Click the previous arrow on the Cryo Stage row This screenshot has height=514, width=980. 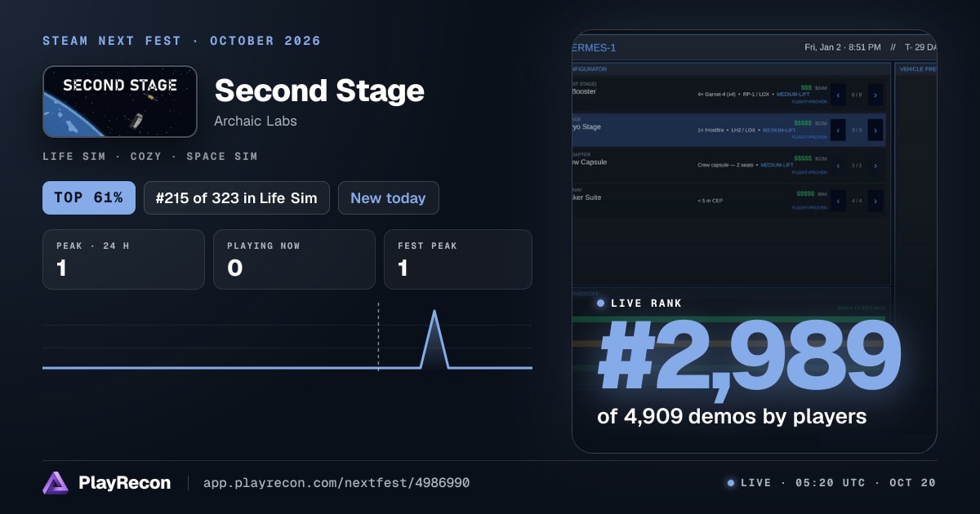point(838,130)
